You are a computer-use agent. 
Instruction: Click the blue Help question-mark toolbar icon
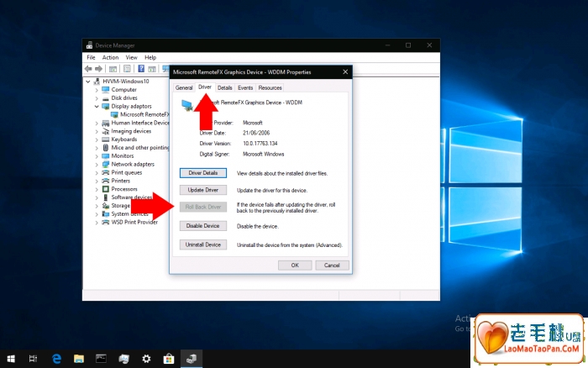pos(141,69)
